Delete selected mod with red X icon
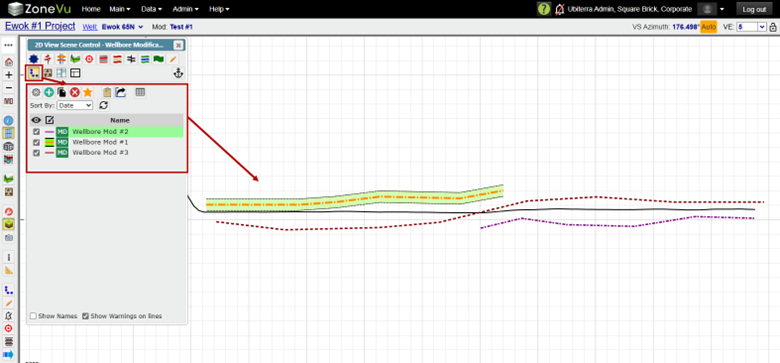The image size is (780, 363). [x=75, y=92]
